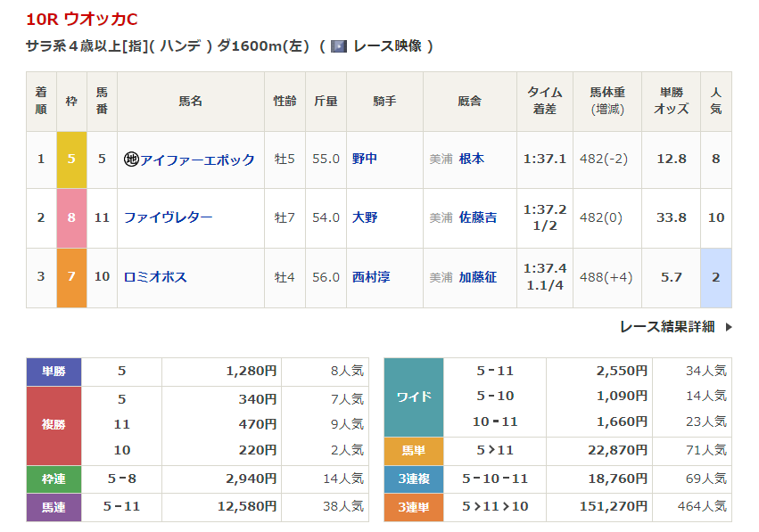Open trainer 佐藤吉 page
This screenshot has height=532, width=759.
tap(477, 217)
